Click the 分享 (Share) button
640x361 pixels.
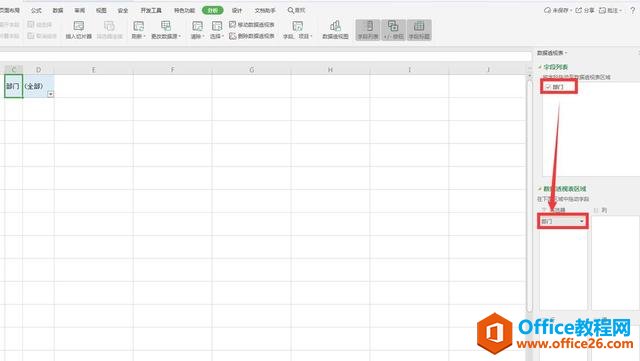point(584,10)
